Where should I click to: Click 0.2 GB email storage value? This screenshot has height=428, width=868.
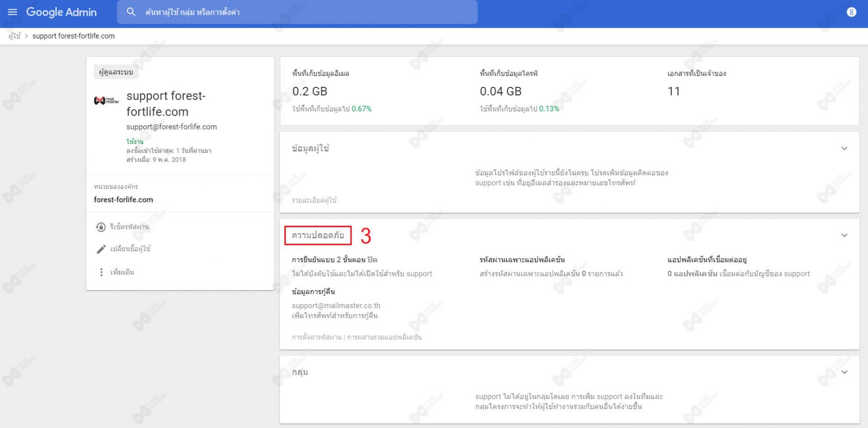310,91
